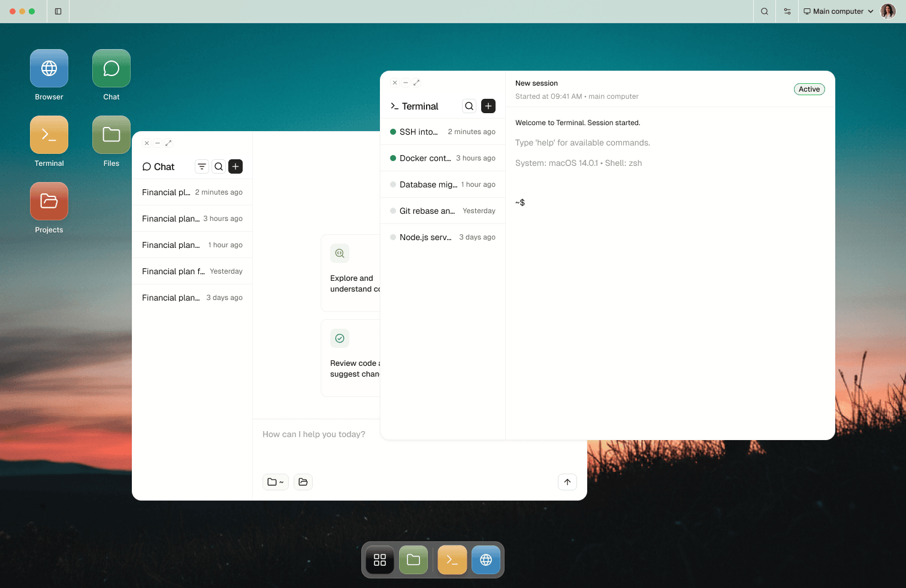The height and width of the screenshot is (588, 906).
Task: Click the search icon in top bar
Action: tap(765, 11)
